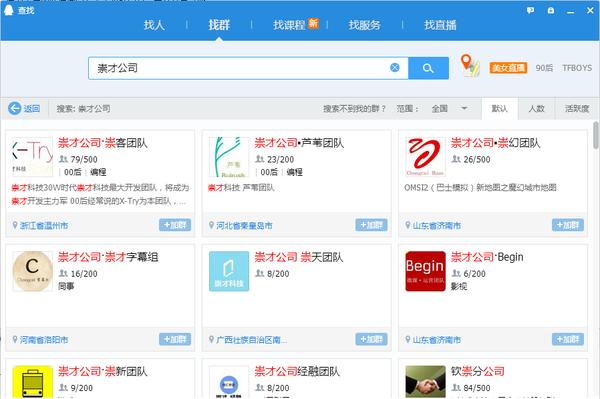Expand the 全国 range dropdown
The image size is (600, 399).
[x=449, y=109]
